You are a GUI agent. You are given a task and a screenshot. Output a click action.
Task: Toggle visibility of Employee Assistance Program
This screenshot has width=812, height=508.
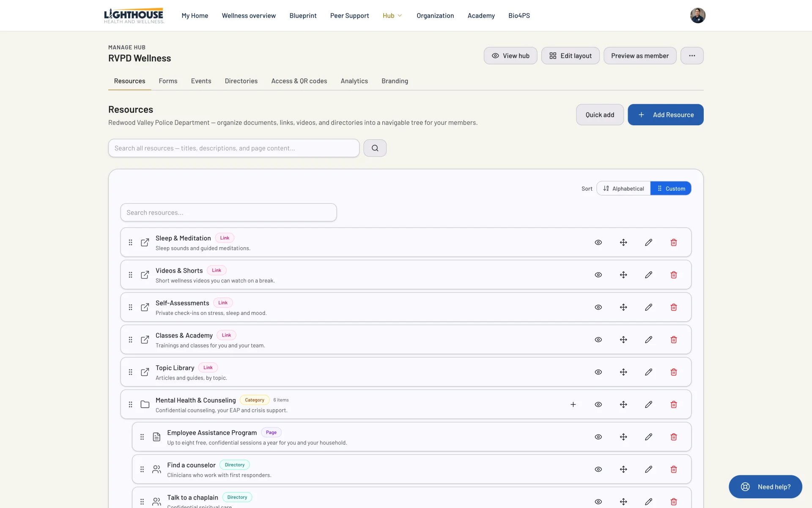click(x=598, y=437)
